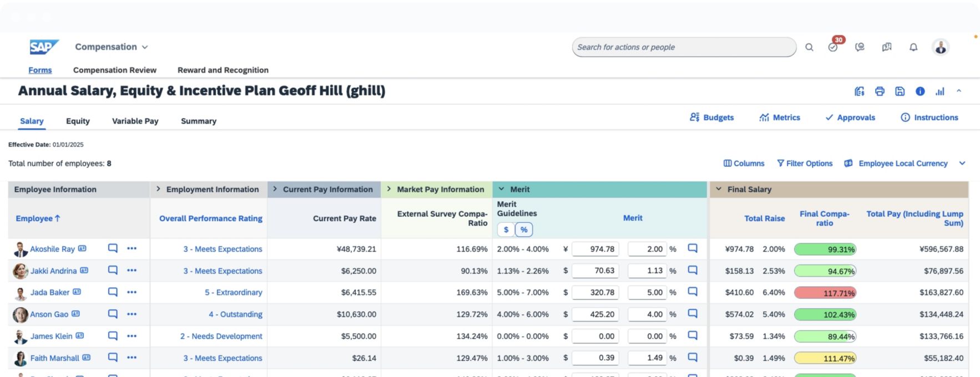Open the Variable Pay tab
This screenshot has height=377, width=980.
[x=135, y=121]
